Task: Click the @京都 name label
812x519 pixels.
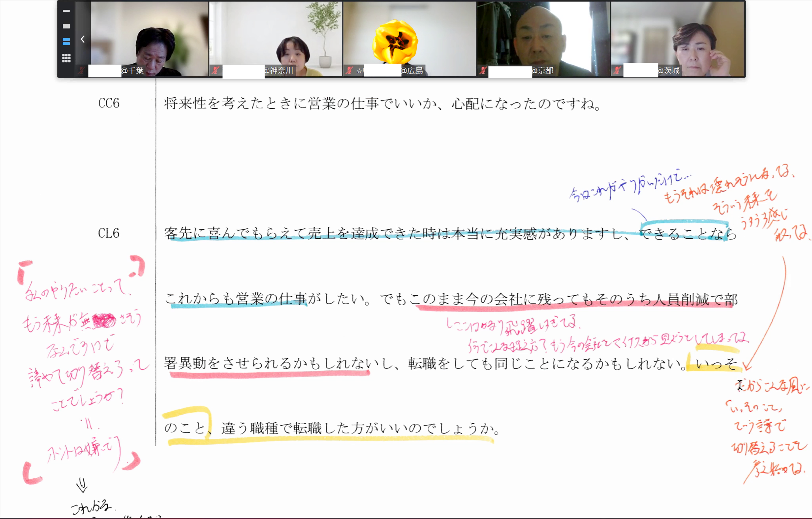Action: pos(542,71)
